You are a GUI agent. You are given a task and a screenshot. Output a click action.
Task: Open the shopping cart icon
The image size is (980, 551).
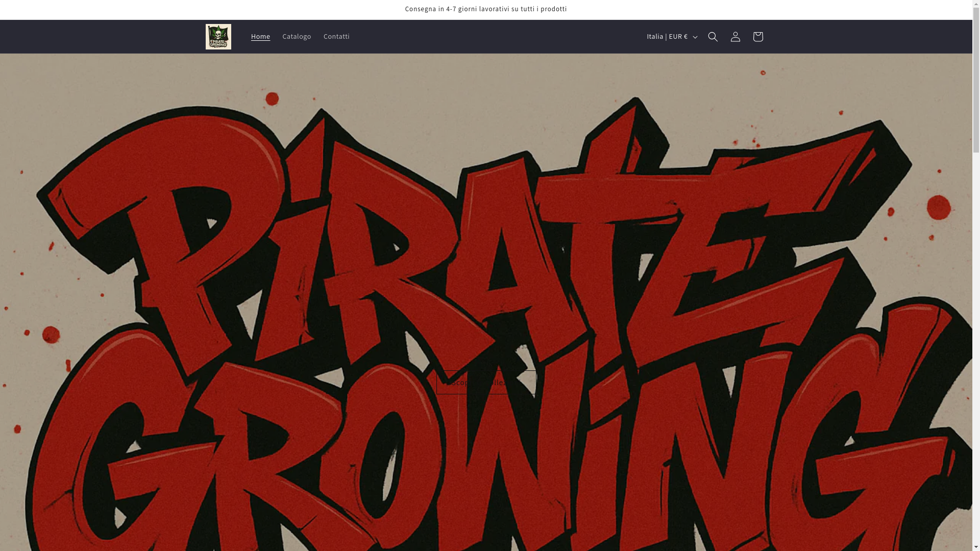pyautogui.click(x=757, y=37)
